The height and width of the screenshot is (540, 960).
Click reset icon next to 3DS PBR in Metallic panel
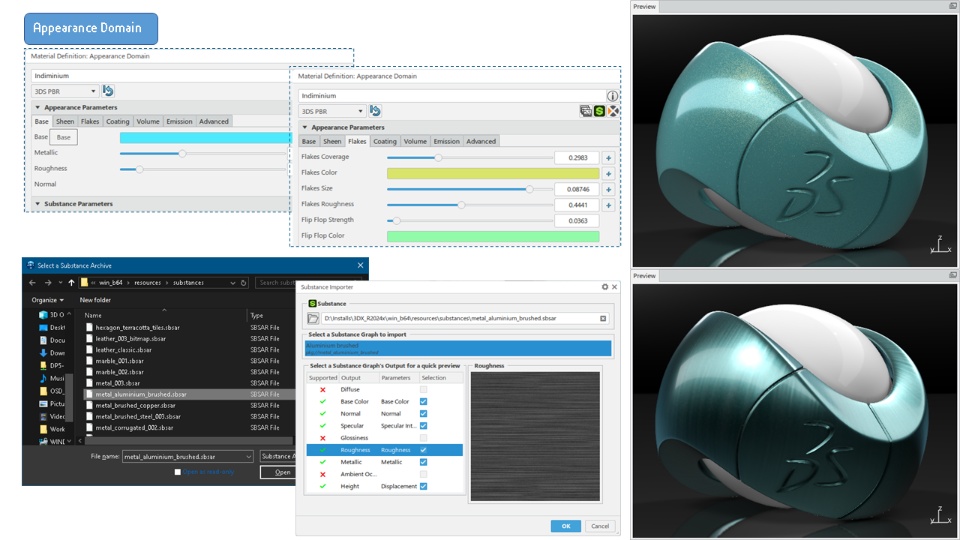108,91
